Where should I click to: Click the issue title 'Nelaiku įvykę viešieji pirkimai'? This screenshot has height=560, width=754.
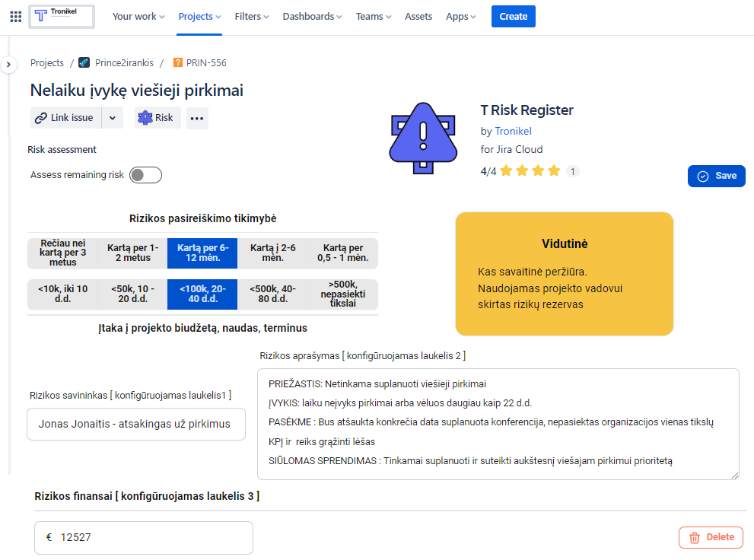point(136,91)
